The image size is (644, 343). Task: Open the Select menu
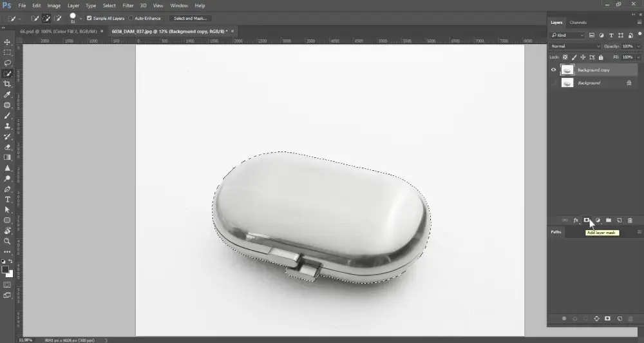tap(109, 6)
